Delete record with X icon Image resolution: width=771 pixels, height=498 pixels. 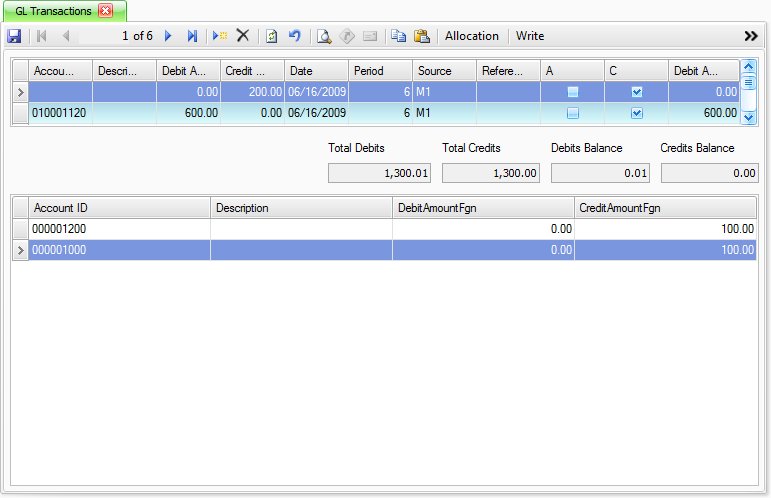(x=242, y=36)
